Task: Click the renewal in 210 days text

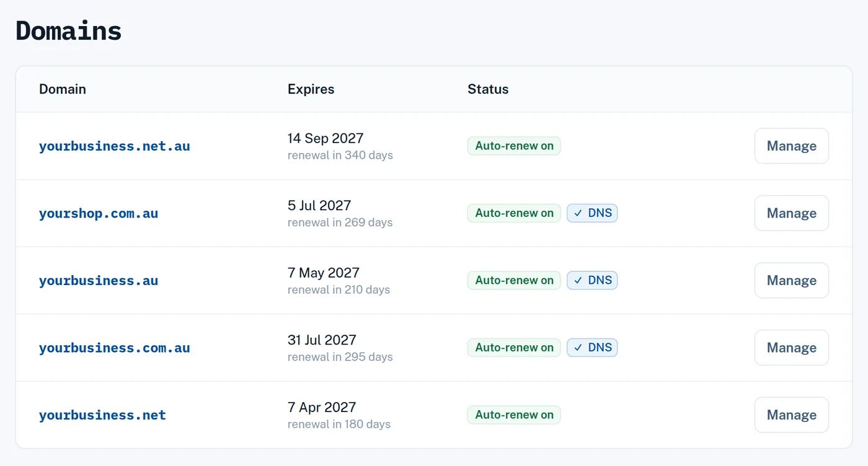Action: pyautogui.click(x=339, y=290)
